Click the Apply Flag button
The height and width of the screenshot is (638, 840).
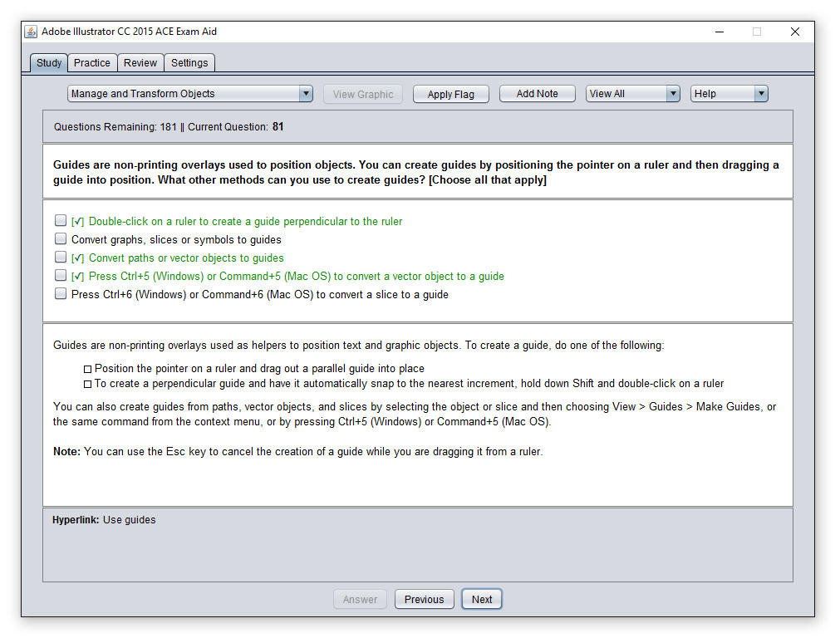451,94
